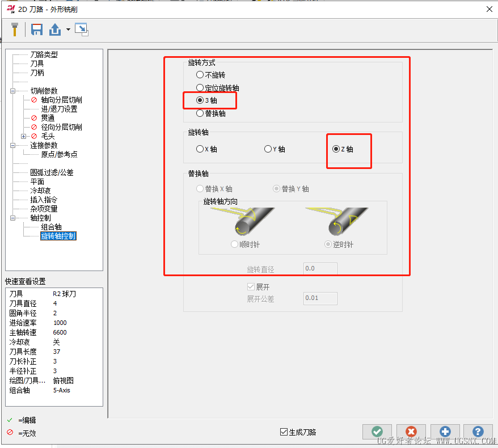
Task: Click the tool manager hammer icon
Action: [14, 29]
